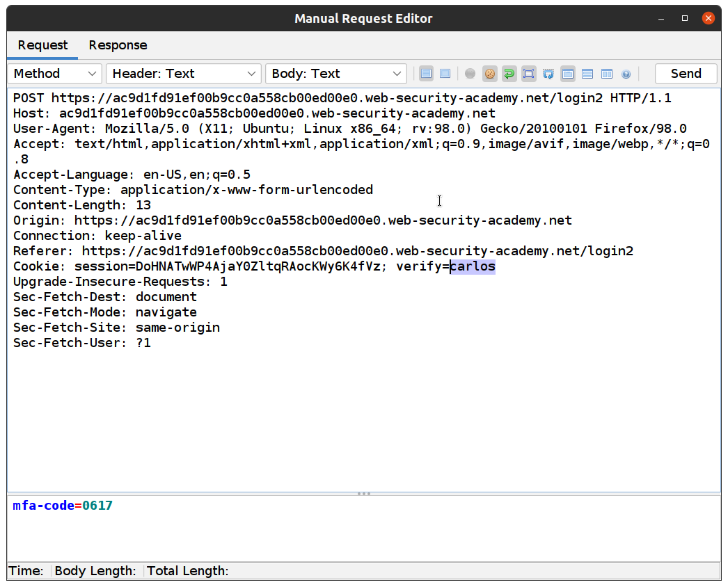Viewport: 728px width, 587px height.
Task: Click the regenerate anti-CSRF token icon
Action: (x=548, y=74)
